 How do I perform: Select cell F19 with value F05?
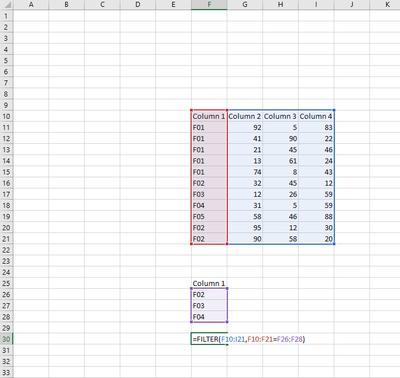[209, 217]
